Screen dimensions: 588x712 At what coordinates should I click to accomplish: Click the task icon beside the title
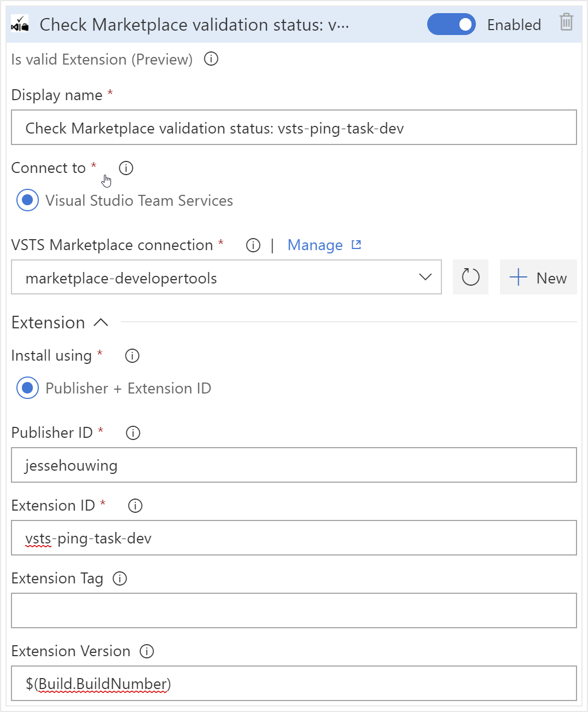click(x=20, y=24)
